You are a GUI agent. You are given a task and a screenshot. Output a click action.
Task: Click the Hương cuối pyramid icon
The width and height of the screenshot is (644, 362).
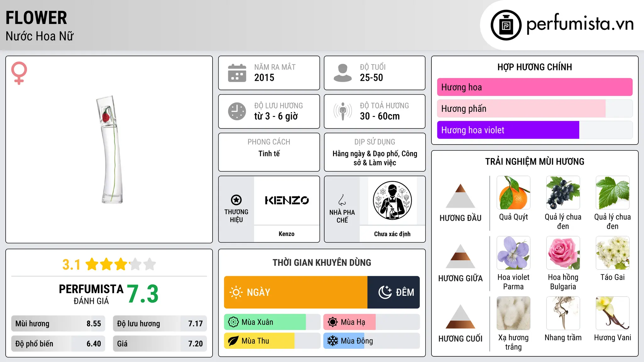pyautogui.click(x=460, y=316)
